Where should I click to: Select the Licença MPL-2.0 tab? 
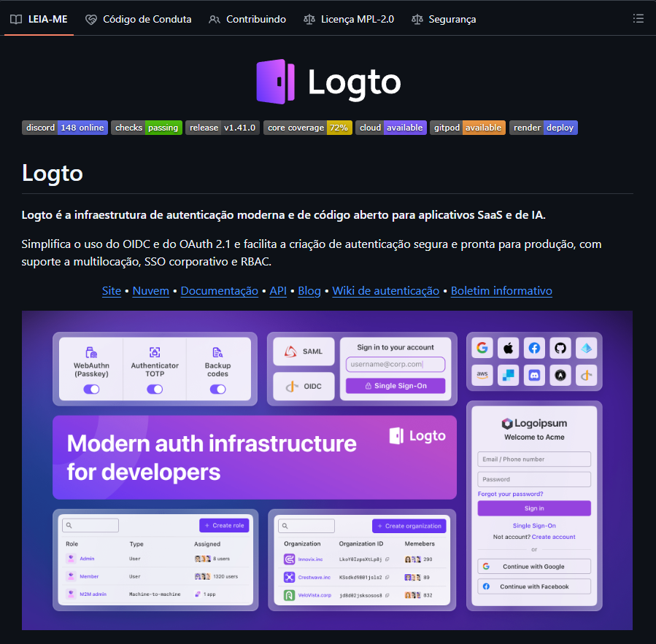click(x=349, y=19)
